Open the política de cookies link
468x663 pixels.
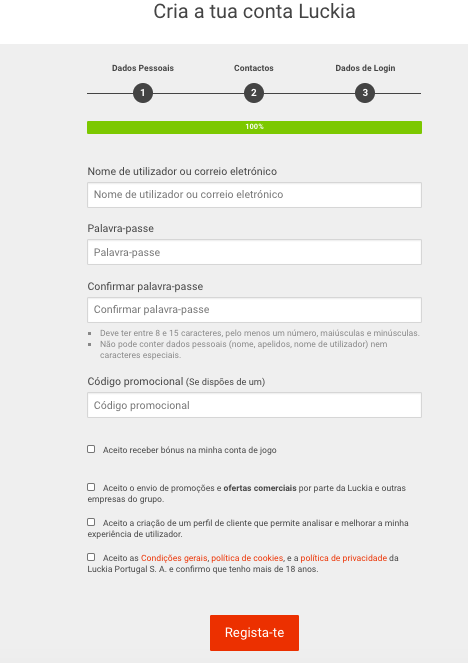pos(247,558)
